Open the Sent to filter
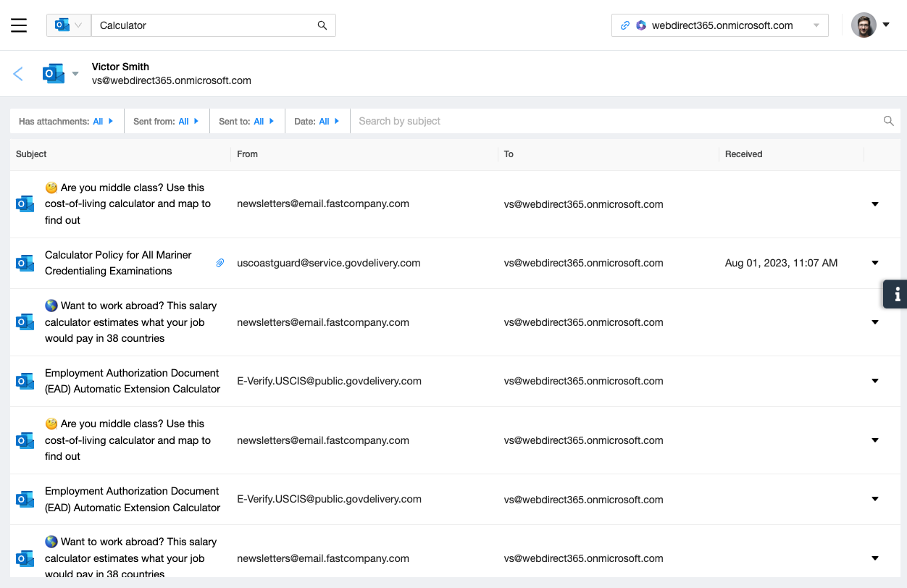 coord(246,121)
